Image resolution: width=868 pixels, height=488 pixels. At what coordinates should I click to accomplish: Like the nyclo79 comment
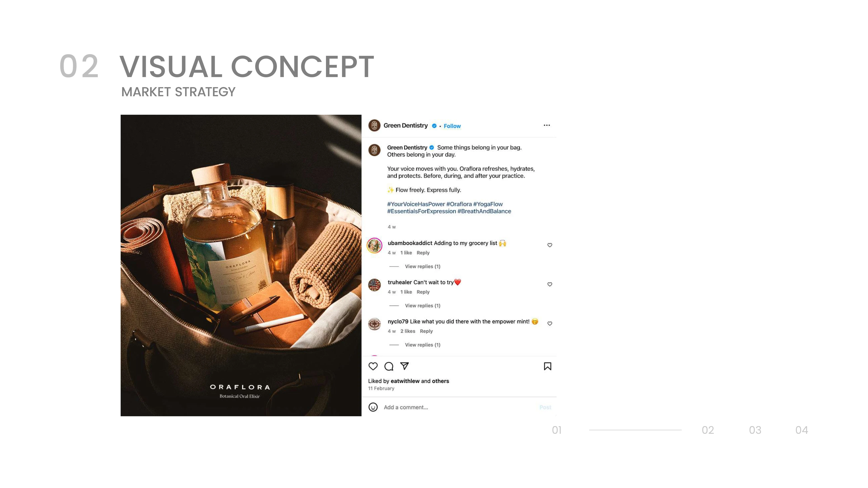tap(550, 324)
